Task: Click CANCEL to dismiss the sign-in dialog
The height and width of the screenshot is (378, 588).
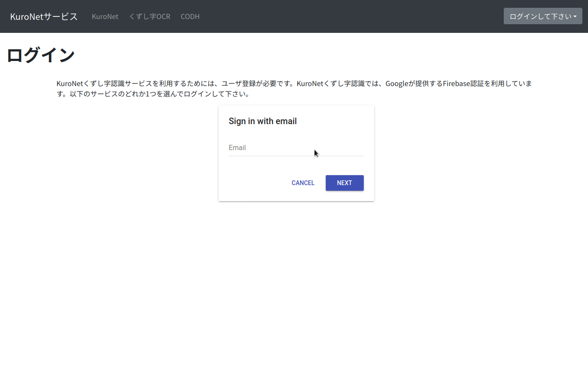Action: pyautogui.click(x=303, y=183)
